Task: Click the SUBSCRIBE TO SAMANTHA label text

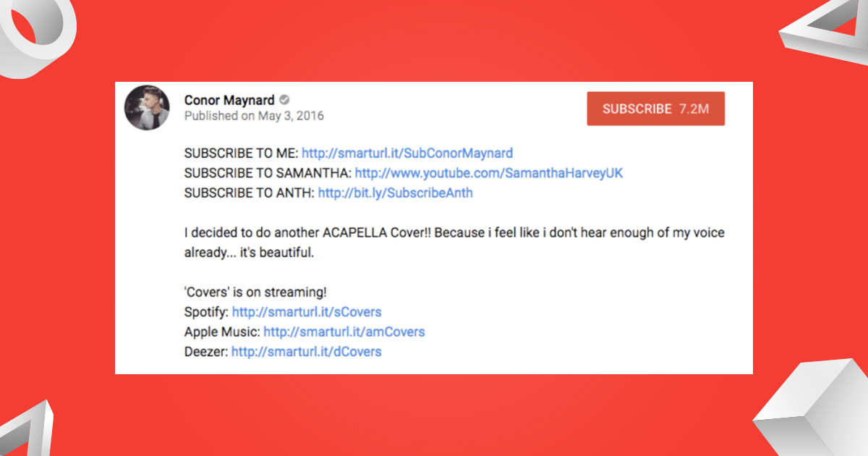Action: 268,173
